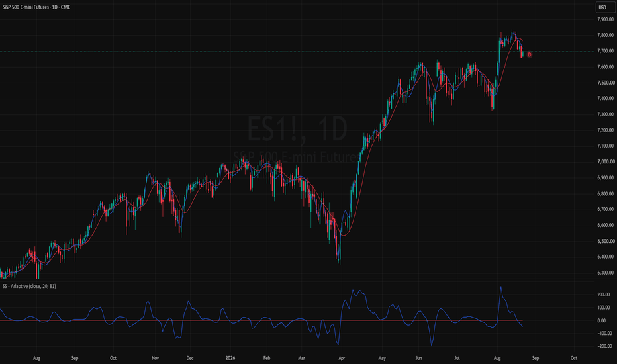This screenshot has height=364, width=617.
Task: Click the 6,500.00 price scale label
Action: (x=605, y=241)
